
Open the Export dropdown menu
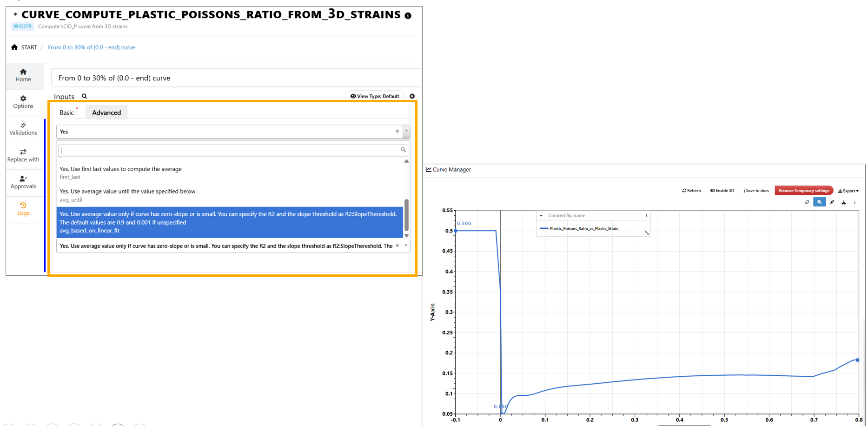click(848, 191)
